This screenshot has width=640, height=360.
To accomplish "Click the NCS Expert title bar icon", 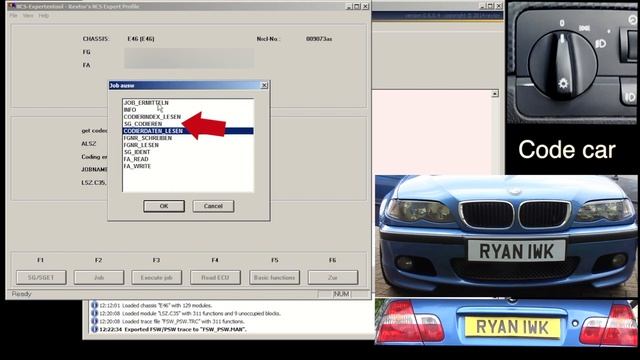I will pos(11,7).
